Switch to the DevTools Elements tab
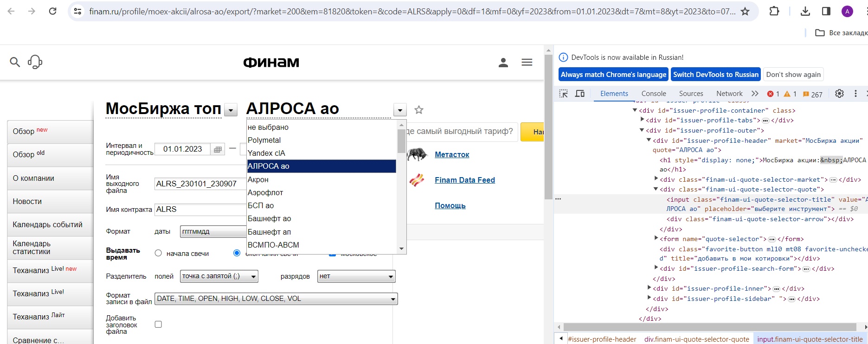Image resolution: width=868 pixels, height=344 pixels. pos(614,94)
